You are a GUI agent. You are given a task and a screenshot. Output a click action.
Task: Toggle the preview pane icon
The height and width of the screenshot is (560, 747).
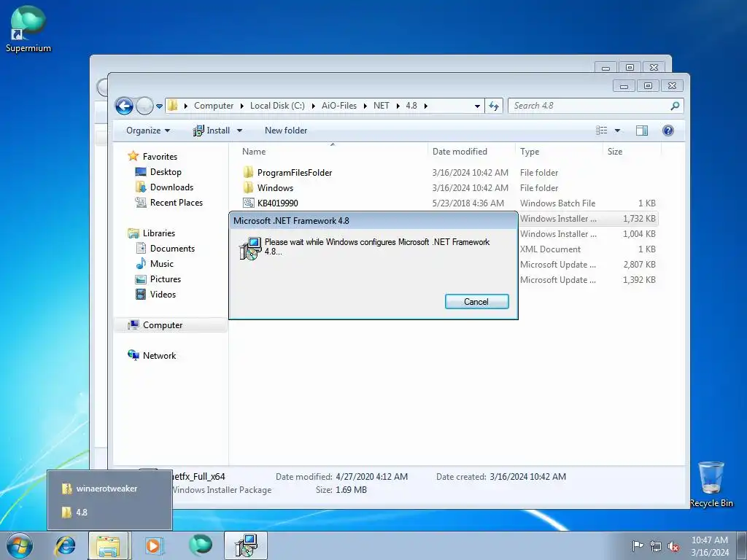pyautogui.click(x=642, y=131)
